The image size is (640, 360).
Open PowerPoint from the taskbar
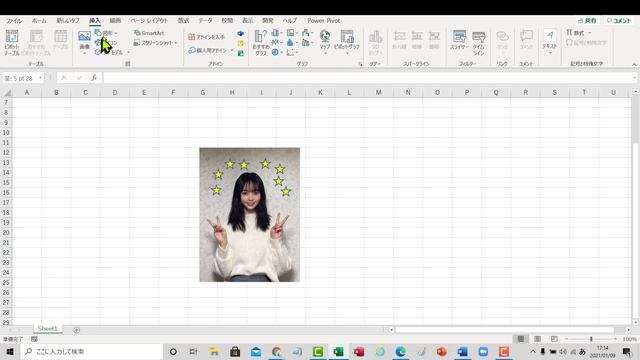[442, 351]
